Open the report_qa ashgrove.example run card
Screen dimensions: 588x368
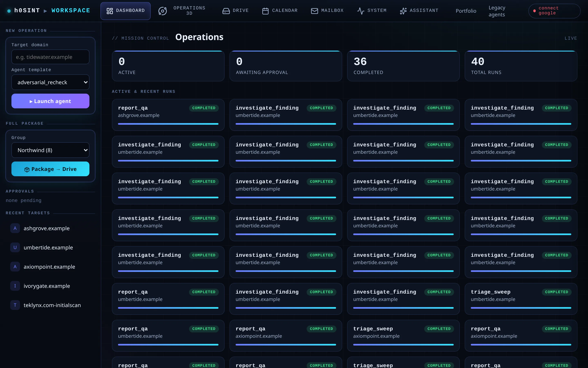tap(168, 115)
